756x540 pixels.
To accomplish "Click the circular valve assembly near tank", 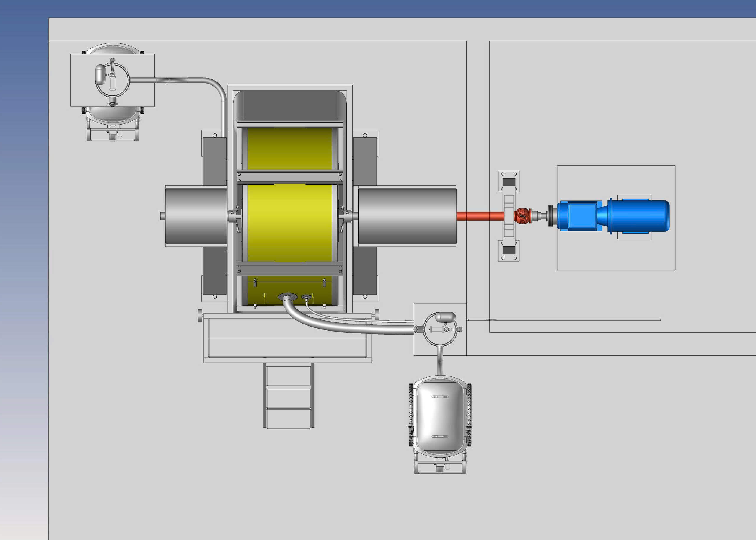I will (x=441, y=329).
